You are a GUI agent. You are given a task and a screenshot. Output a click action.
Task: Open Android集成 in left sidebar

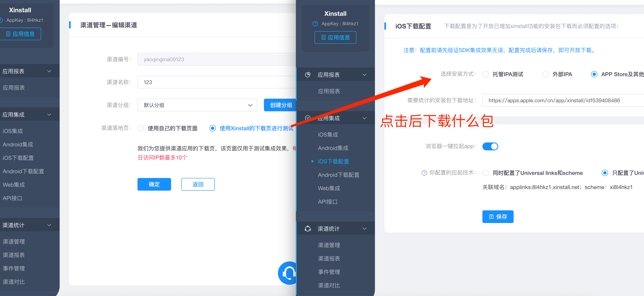coord(18,145)
